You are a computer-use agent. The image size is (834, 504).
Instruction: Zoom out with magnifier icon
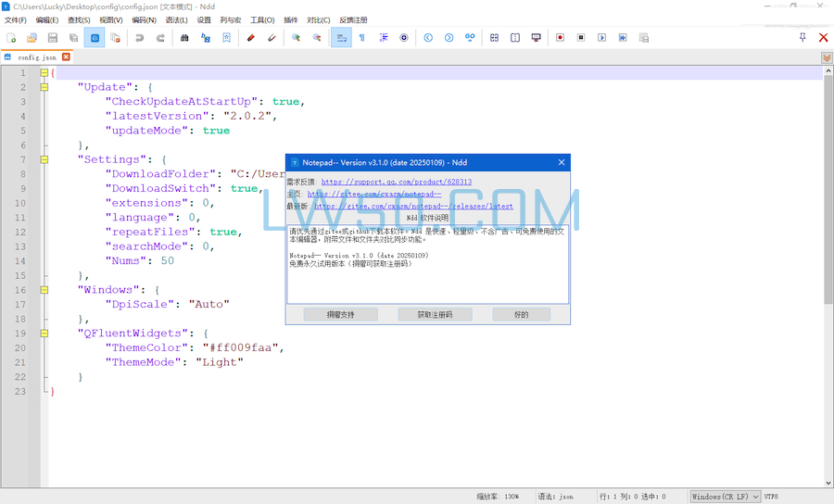tap(317, 38)
